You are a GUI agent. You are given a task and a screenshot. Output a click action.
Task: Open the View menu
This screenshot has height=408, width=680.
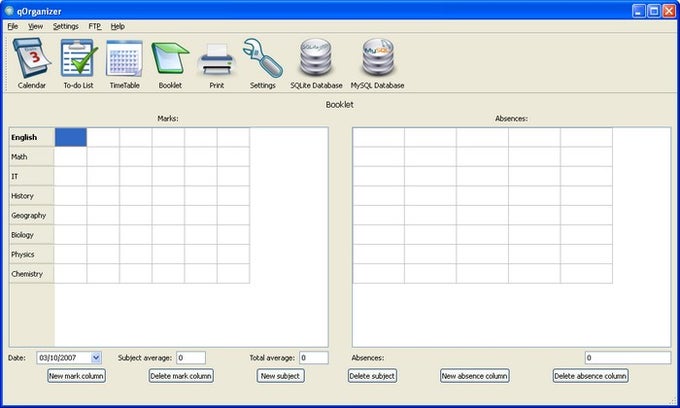click(x=36, y=26)
